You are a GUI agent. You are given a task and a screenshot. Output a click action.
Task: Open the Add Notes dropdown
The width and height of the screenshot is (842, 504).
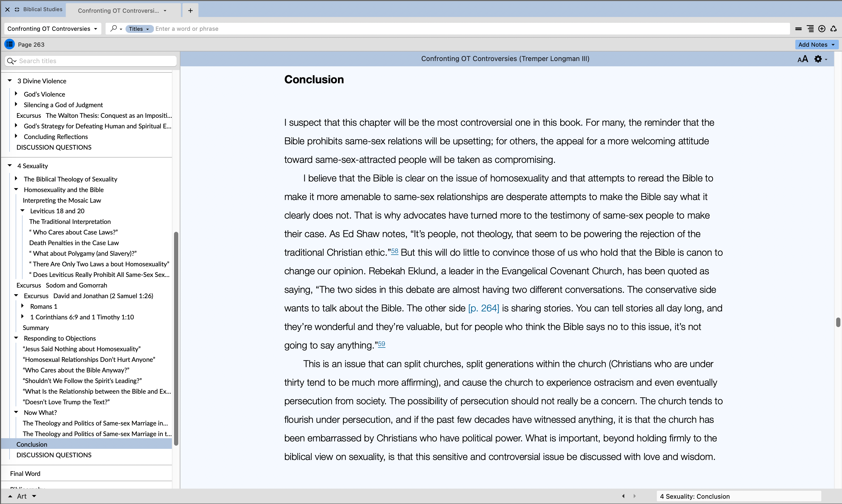point(817,45)
